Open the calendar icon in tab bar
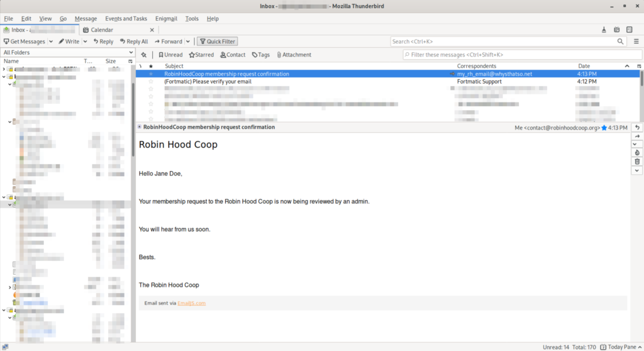This screenshot has width=644, height=351. point(616,30)
